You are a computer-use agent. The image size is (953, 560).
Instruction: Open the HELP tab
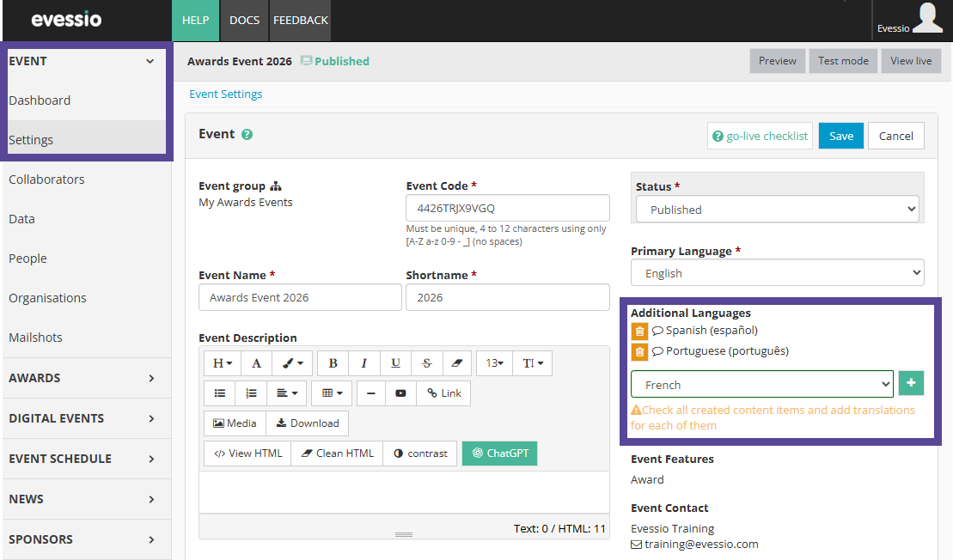coord(196,20)
